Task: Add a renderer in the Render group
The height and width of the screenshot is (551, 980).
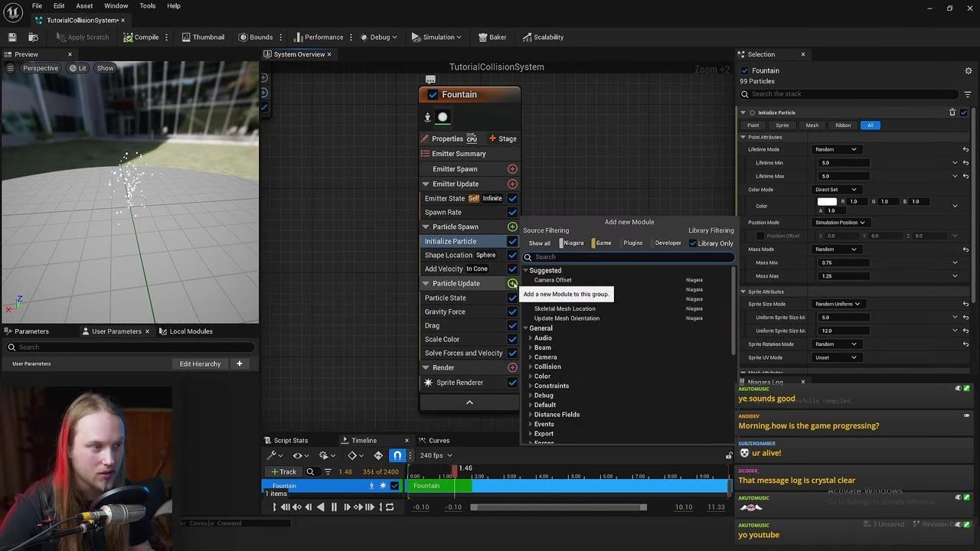Action: coord(512,367)
